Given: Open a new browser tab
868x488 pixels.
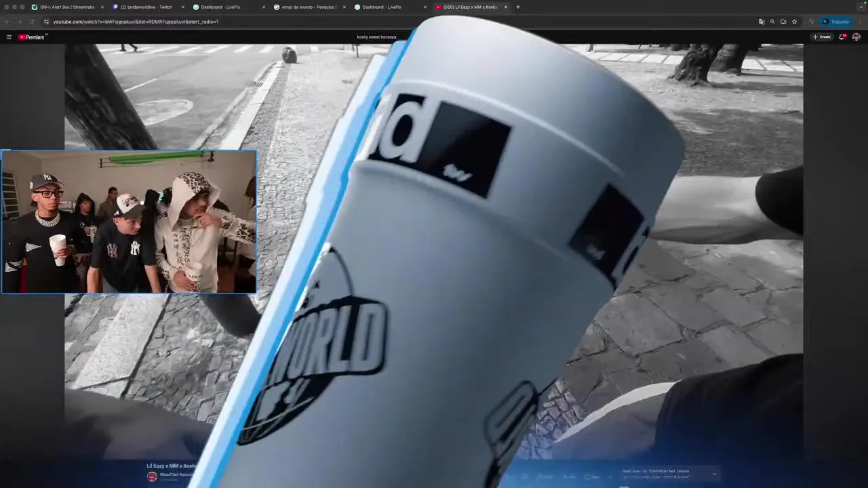Looking at the screenshot, I should point(518,7).
